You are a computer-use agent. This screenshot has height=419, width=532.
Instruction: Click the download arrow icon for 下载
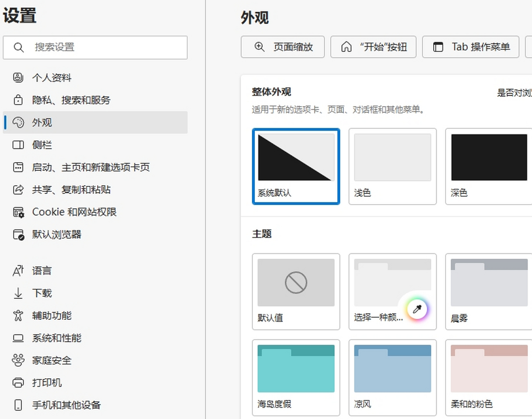(18, 293)
